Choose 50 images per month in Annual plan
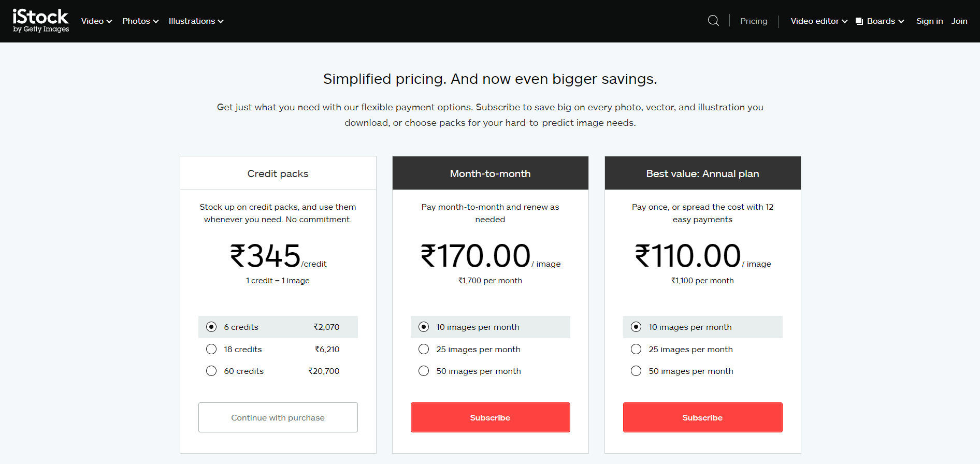Screen dimensions: 980x464 636,371
